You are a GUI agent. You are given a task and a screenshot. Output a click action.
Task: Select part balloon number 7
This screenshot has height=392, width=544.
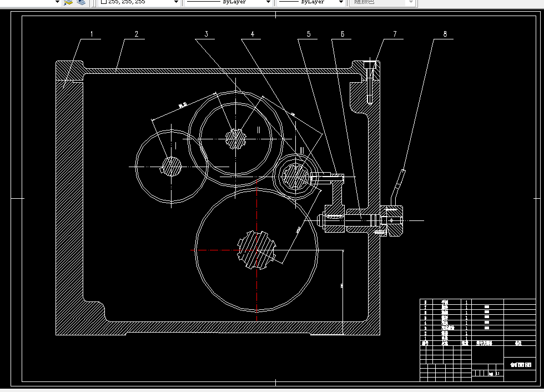(395, 34)
